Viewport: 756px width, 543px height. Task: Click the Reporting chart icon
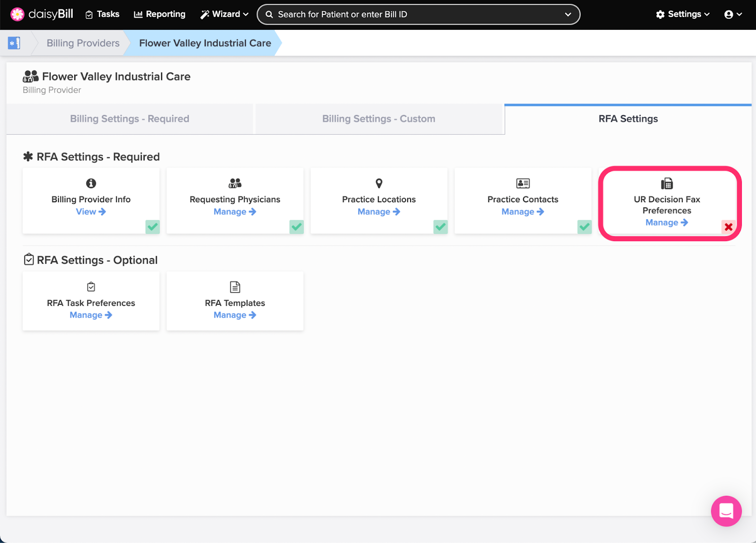[x=138, y=15]
